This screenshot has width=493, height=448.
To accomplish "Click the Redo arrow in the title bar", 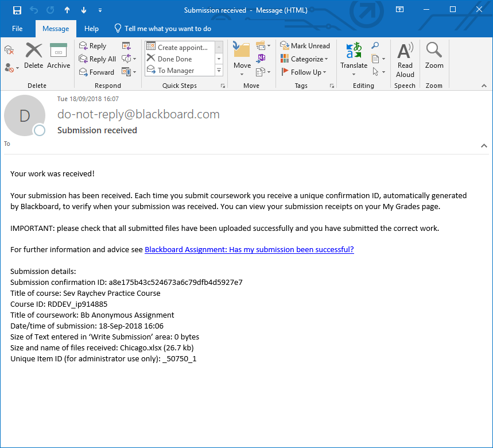I will [51, 10].
